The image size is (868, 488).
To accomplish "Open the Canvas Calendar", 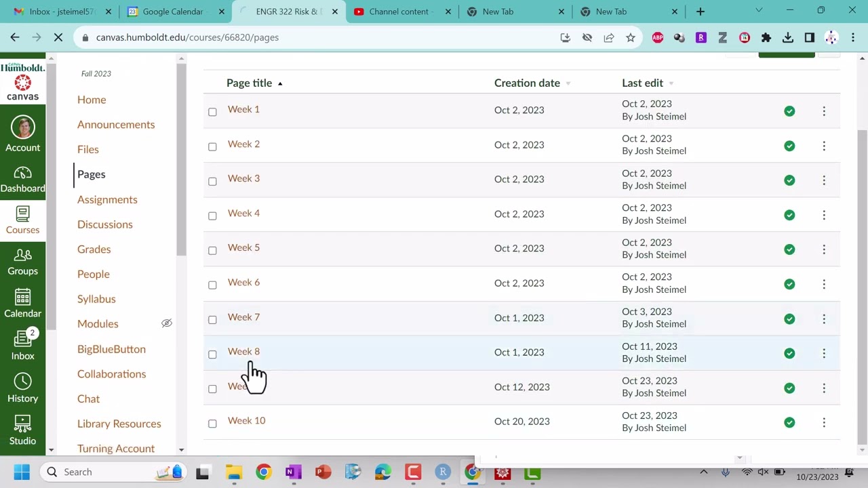I will tap(22, 304).
